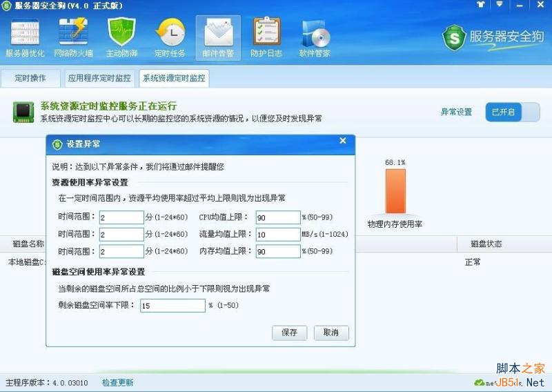Click the 磁盘状态 column header
The image size is (552, 392).
486,244
